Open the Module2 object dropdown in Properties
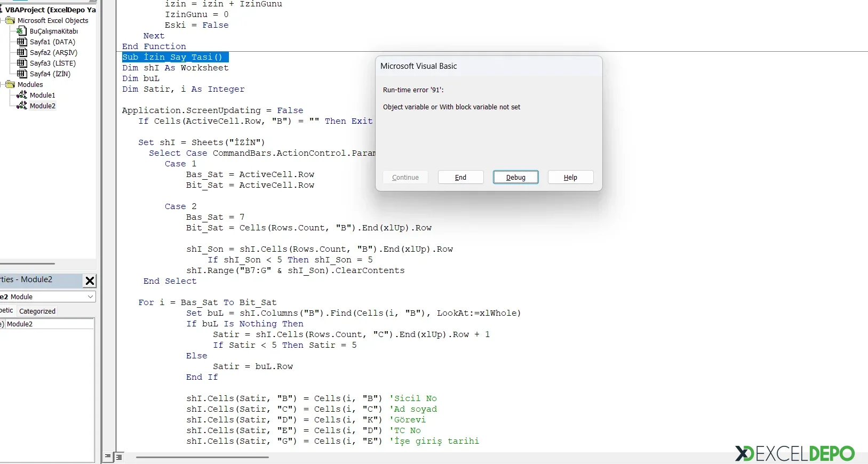Viewport: 868px width, 464px height. tap(90, 297)
